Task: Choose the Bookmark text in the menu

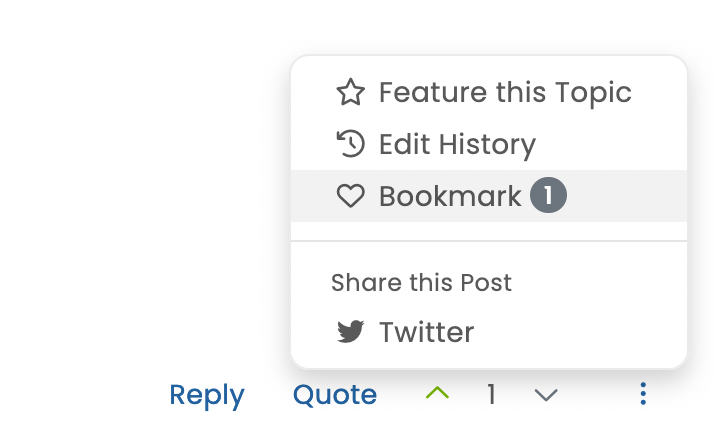Action: [450, 196]
